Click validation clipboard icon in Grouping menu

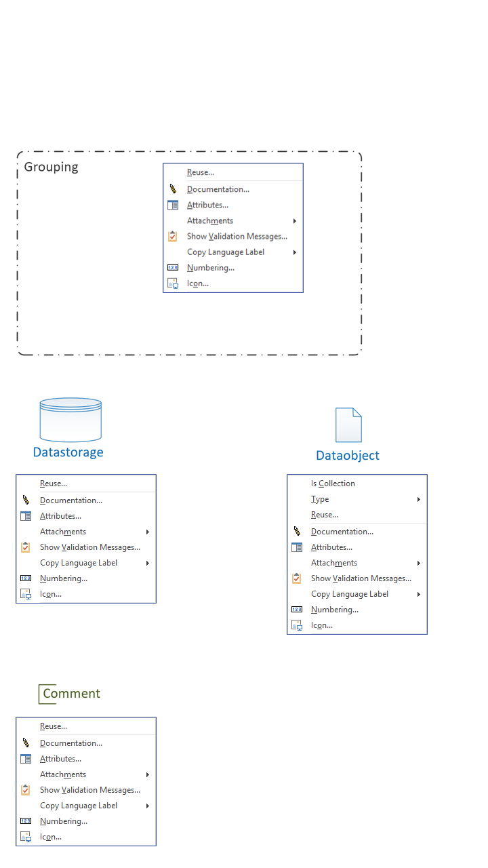(x=173, y=236)
